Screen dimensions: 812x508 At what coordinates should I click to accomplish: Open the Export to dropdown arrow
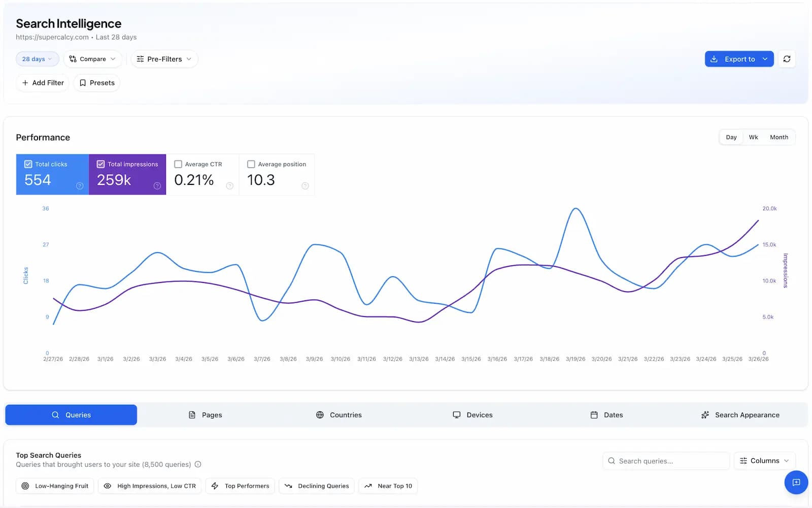point(765,59)
